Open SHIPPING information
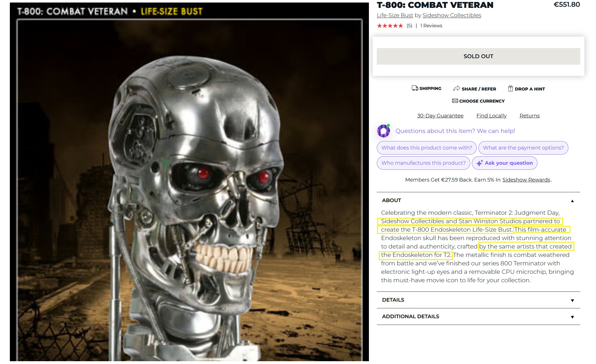 click(427, 88)
